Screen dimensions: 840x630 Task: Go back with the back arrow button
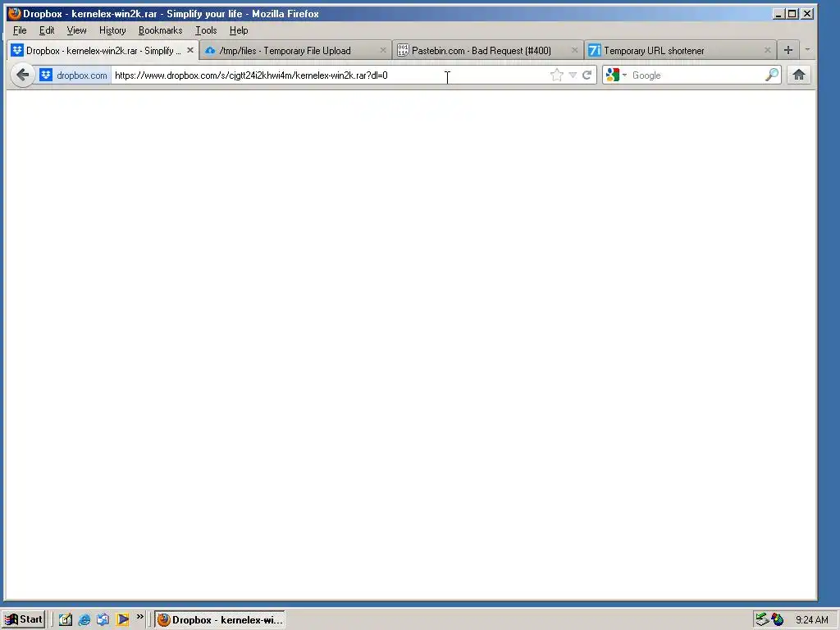[x=22, y=75]
